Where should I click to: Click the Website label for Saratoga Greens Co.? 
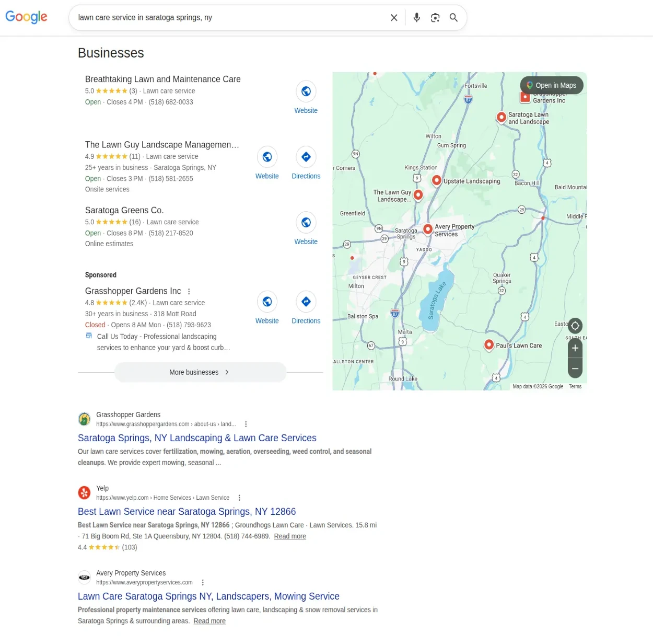pyautogui.click(x=306, y=242)
